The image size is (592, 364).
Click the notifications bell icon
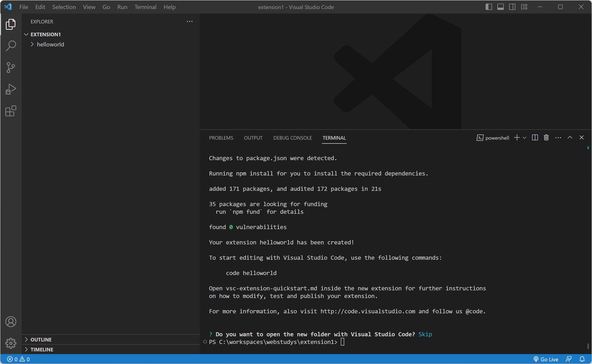[582, 359]
